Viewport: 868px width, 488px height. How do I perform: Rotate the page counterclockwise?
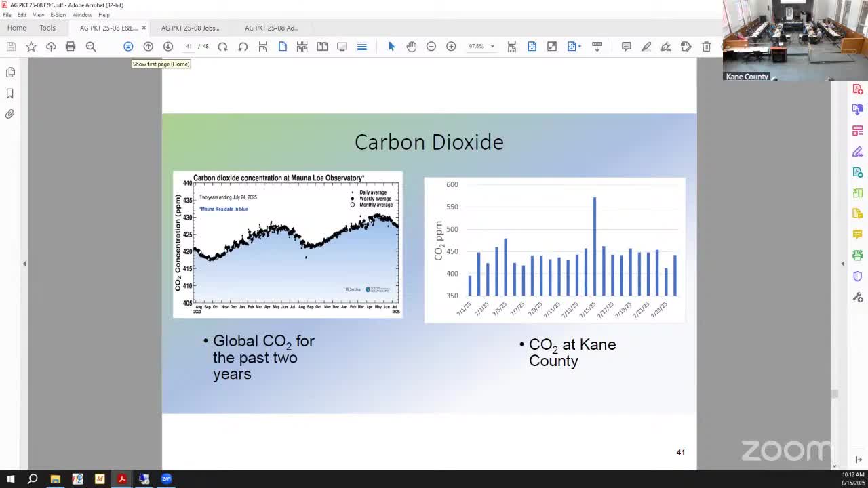tap(243, 46)
